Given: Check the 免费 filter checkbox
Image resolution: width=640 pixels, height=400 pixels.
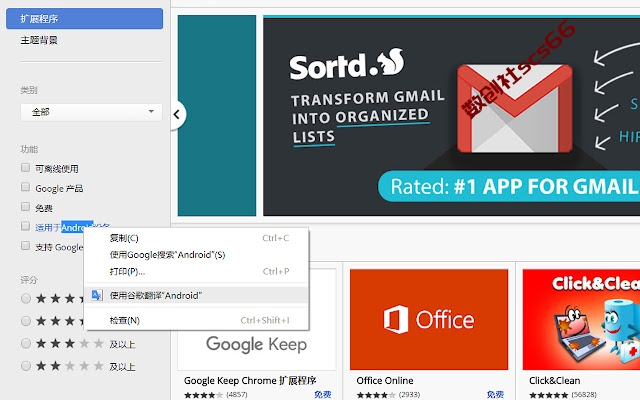Looking at the screenshot, I should click(x=25, y=207).
